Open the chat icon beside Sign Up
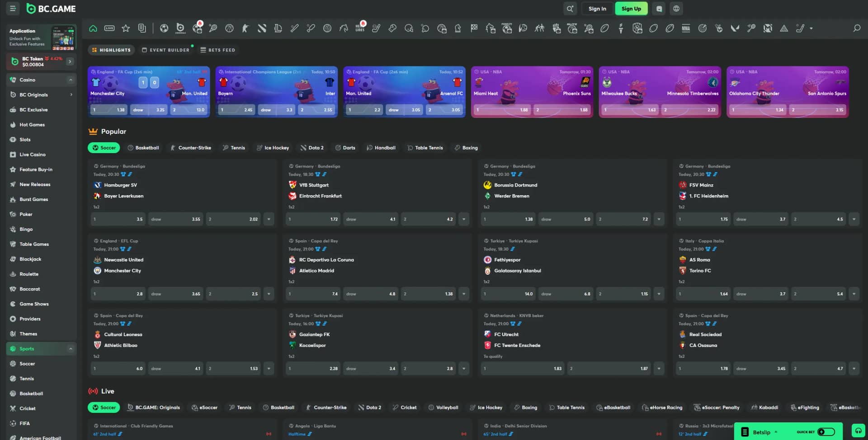868x440 pixels. (x=659, y=9)
